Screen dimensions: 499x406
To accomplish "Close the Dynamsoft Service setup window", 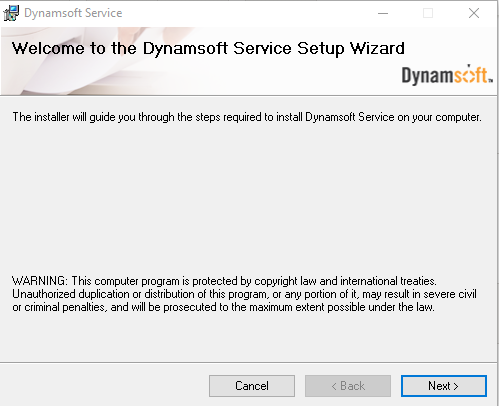I will point(474,13).
